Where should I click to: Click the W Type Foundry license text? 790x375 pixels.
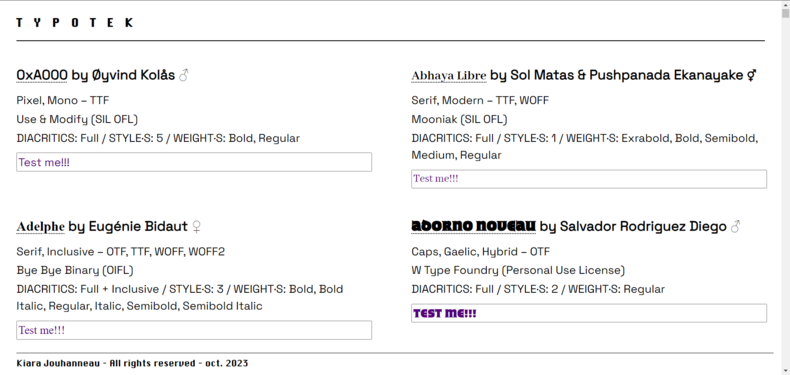[518, 271]
